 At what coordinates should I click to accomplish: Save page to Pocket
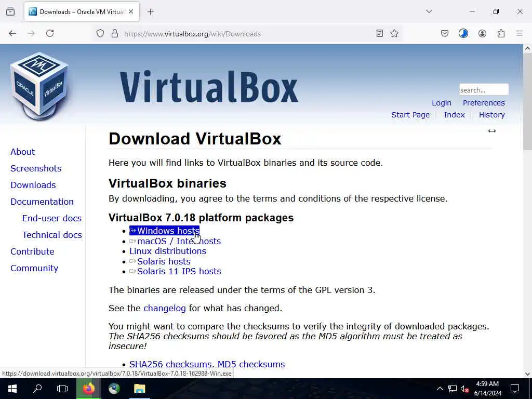click(x=445, y=33)
